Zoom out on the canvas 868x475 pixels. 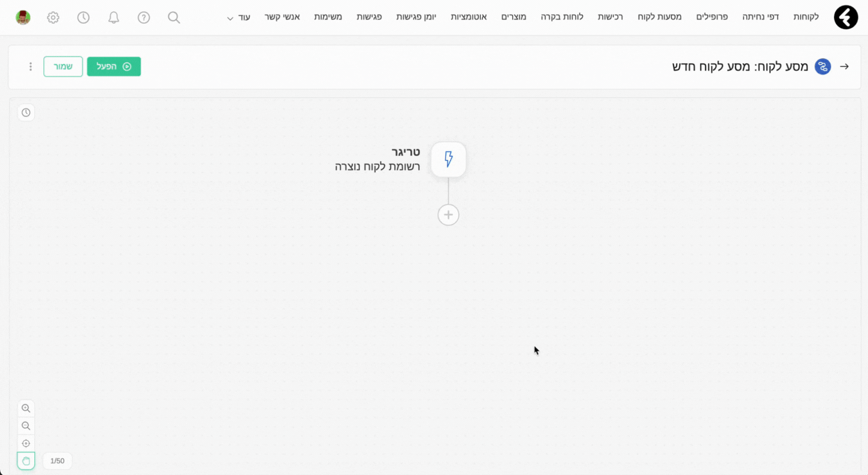pos(26,426)
